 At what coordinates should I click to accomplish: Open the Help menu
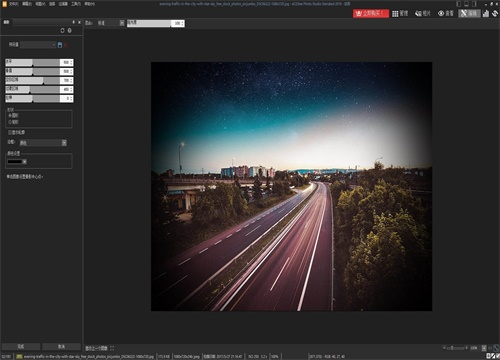(89, 4)
